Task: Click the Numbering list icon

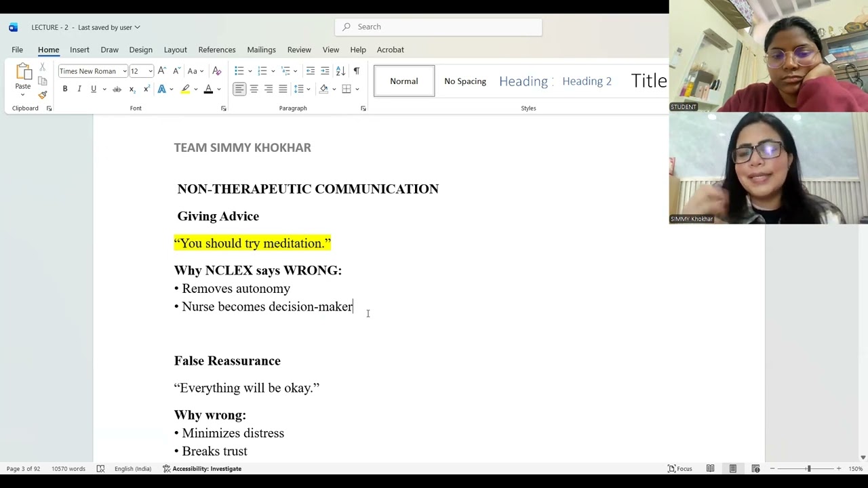Action: click(x=262, y=70)
